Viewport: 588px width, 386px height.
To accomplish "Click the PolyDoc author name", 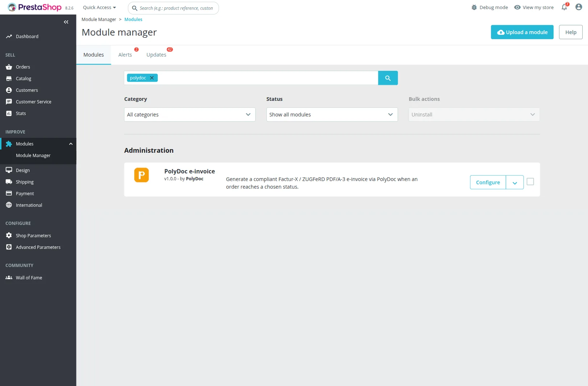I will pyautogui.click(x=195, y=179).
